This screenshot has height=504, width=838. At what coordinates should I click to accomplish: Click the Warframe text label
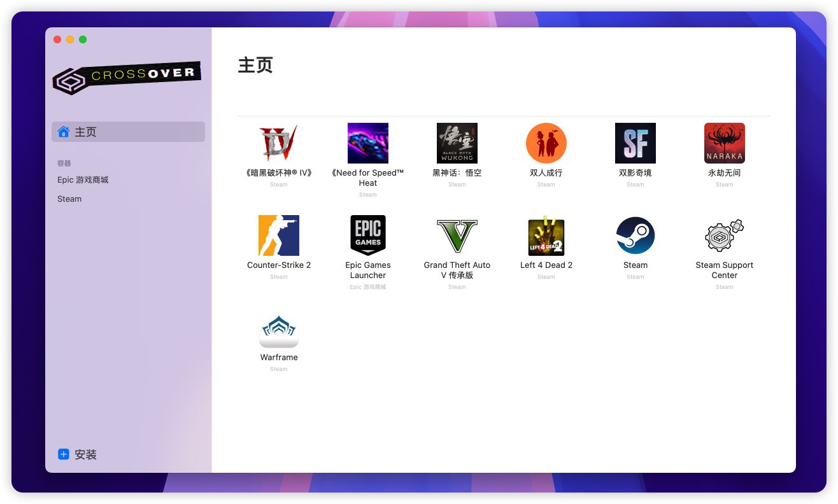click(x=279, y=358)
